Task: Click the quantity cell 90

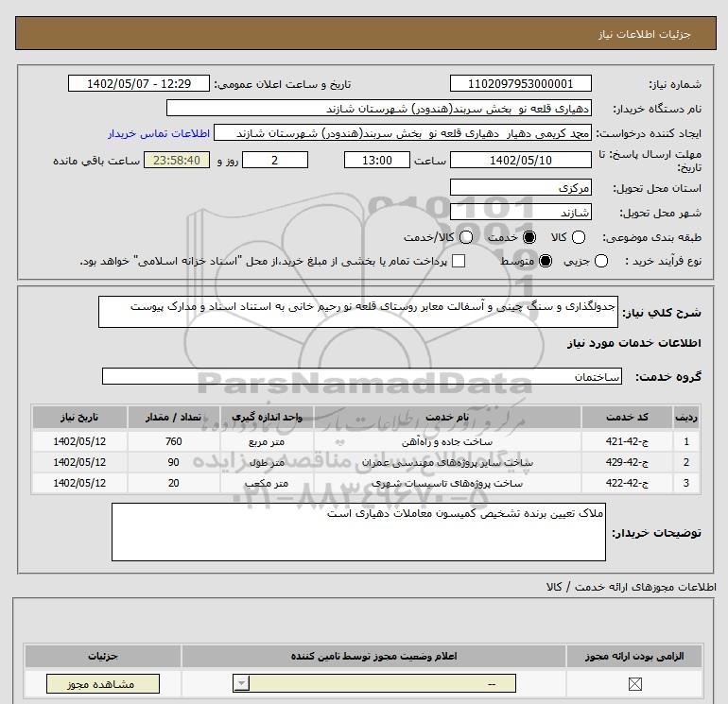Action: [x=173, y=462]
